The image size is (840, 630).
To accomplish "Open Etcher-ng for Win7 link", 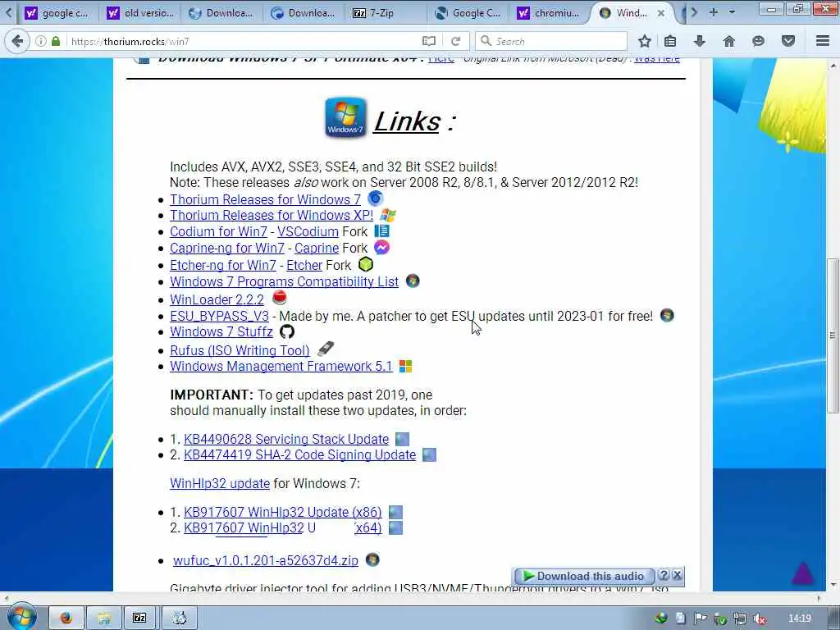I will coord(223,265).
